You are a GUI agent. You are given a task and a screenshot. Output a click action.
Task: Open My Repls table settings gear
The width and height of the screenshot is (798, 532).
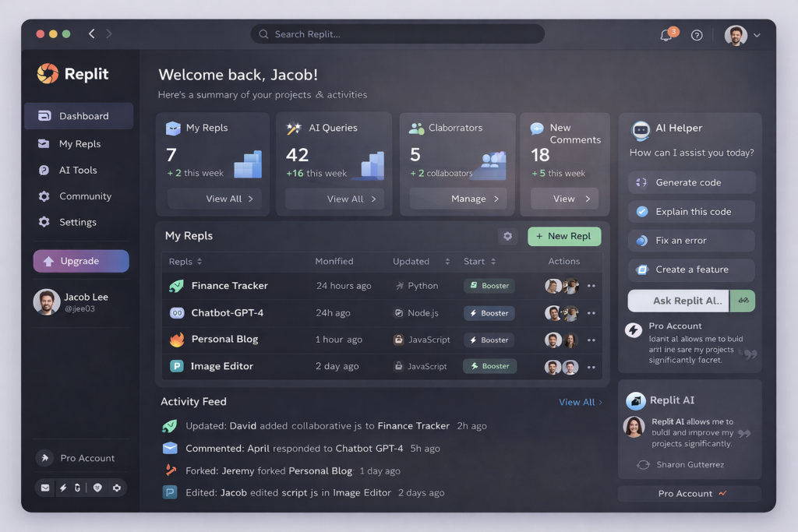click(x=507, y=236)
